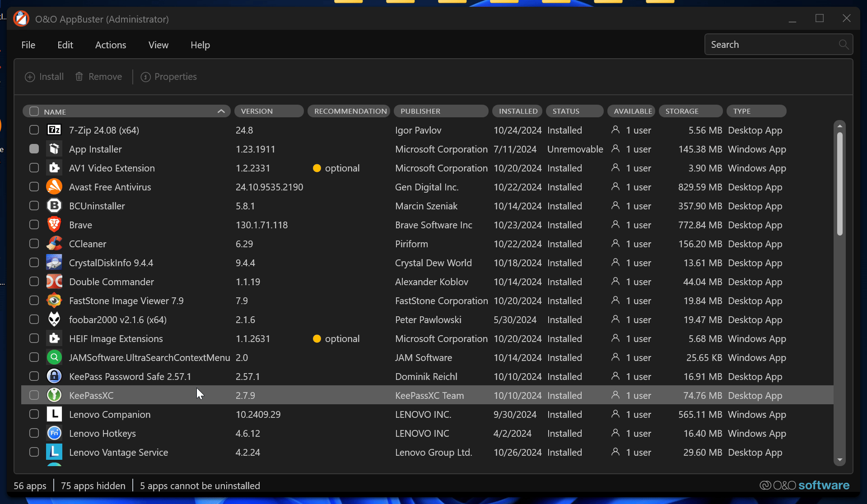Click the vertical scrollbar thumb
867x504 pixels.
(x=840, y=184)
